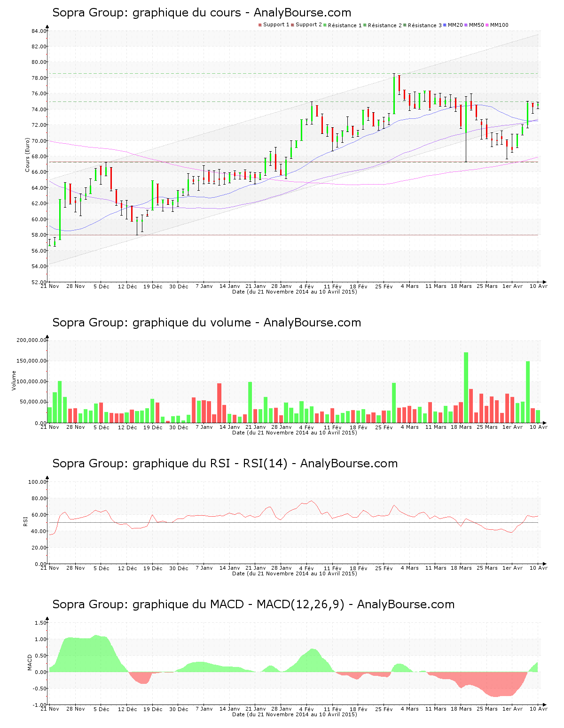Click the 20.00 value on the RSI axis

pyautogui.click(x=39, y=548)
